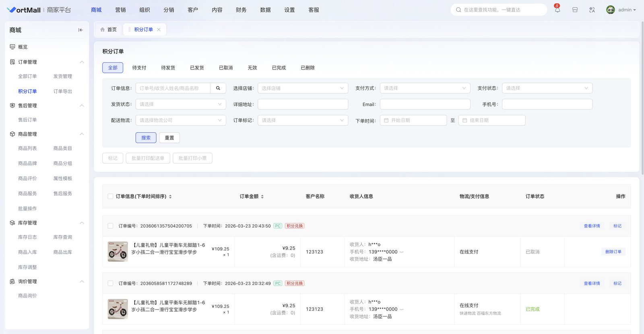Open the 营销 top menu
Viewport: 644px width, 334px height.
click(120, 10)
